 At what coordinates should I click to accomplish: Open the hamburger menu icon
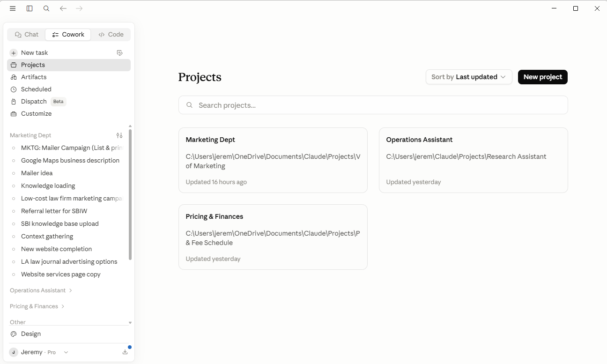pyautogui.click(x=13, y=8)
